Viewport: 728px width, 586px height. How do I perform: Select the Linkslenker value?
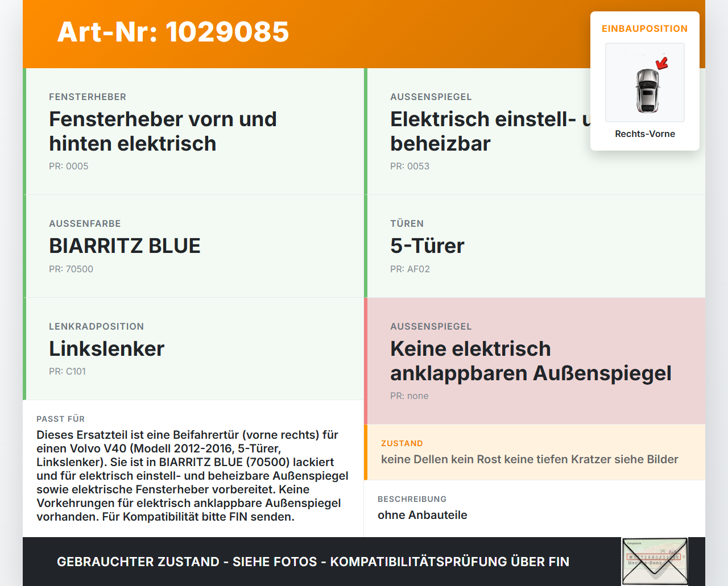coord(106,348)
